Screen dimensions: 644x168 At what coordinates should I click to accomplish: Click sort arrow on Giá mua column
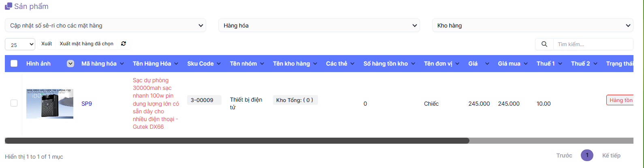(525, 64)
